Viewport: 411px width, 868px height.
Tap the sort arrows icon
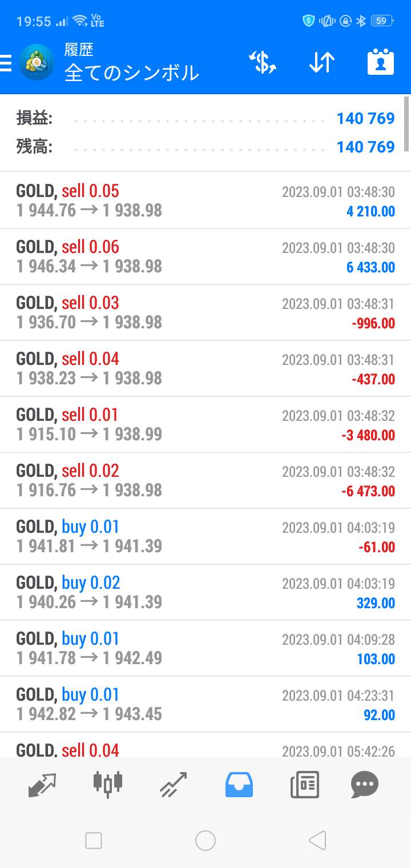click(321, 62)
